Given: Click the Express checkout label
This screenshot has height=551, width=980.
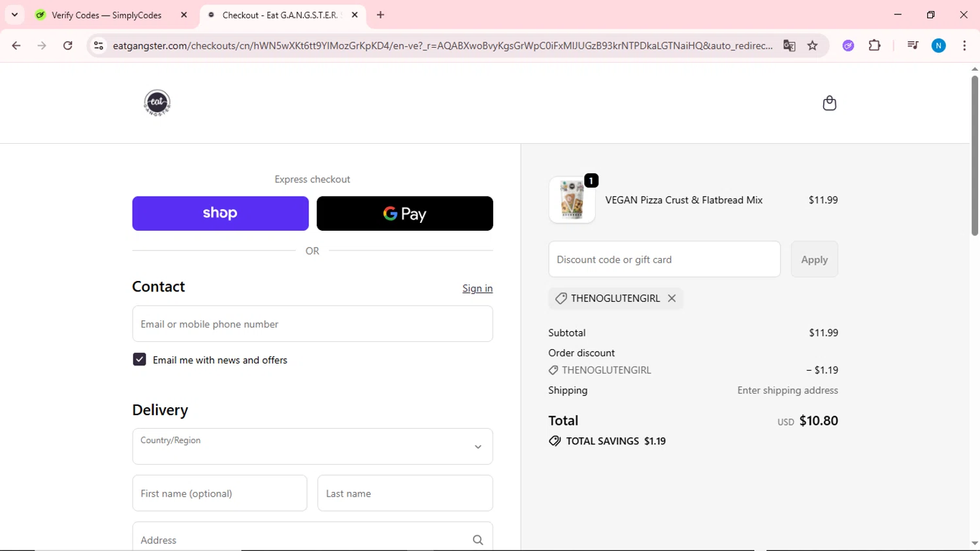Looking at the screenshot, I should (x=312, y=179).
